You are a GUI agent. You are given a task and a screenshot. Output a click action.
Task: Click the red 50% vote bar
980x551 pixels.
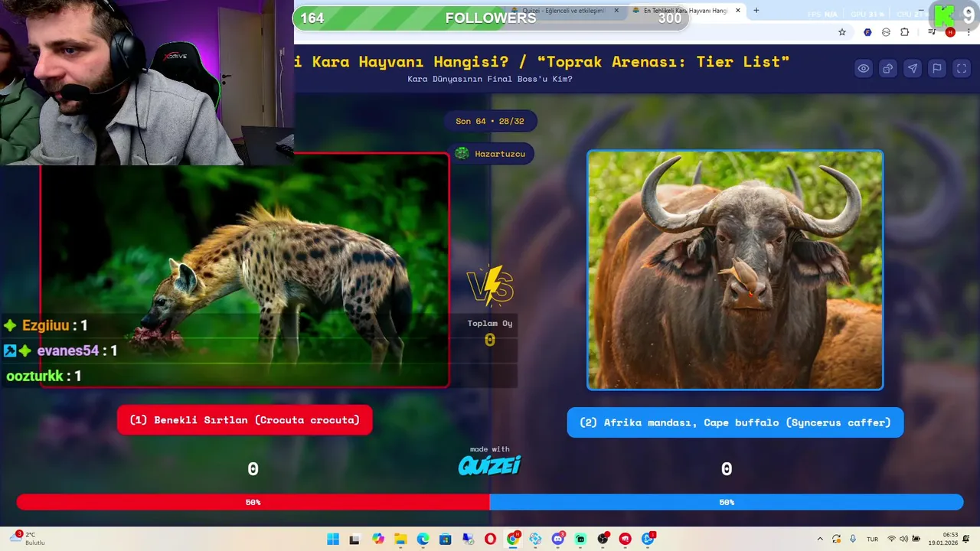253,502
